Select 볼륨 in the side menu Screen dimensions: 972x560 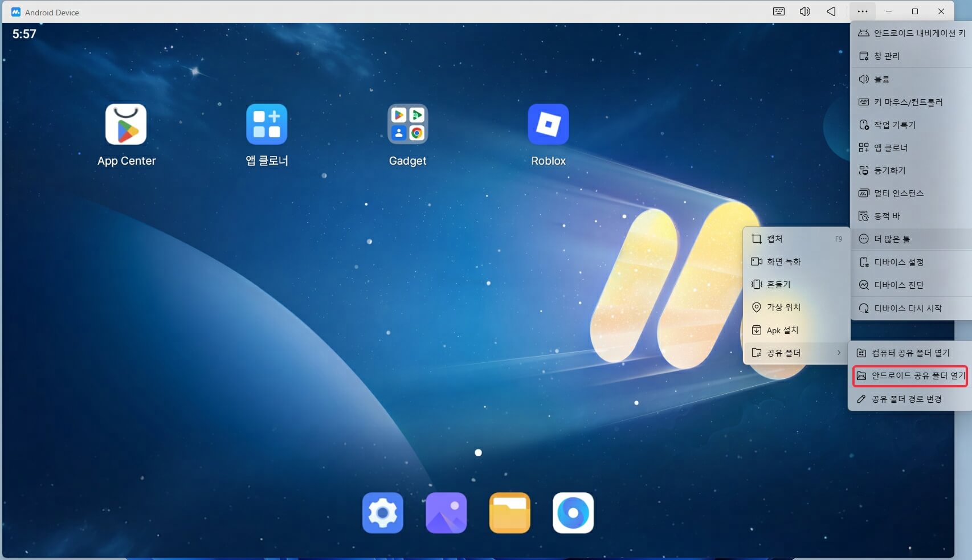click(x=912, y=79)
